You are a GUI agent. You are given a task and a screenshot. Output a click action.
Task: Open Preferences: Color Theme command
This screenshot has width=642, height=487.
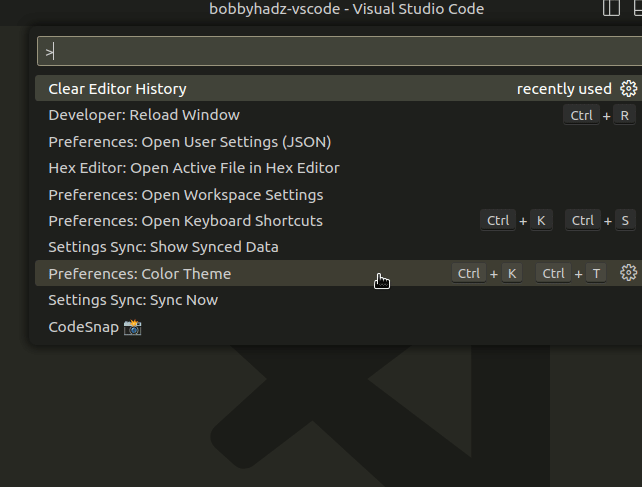338,273
